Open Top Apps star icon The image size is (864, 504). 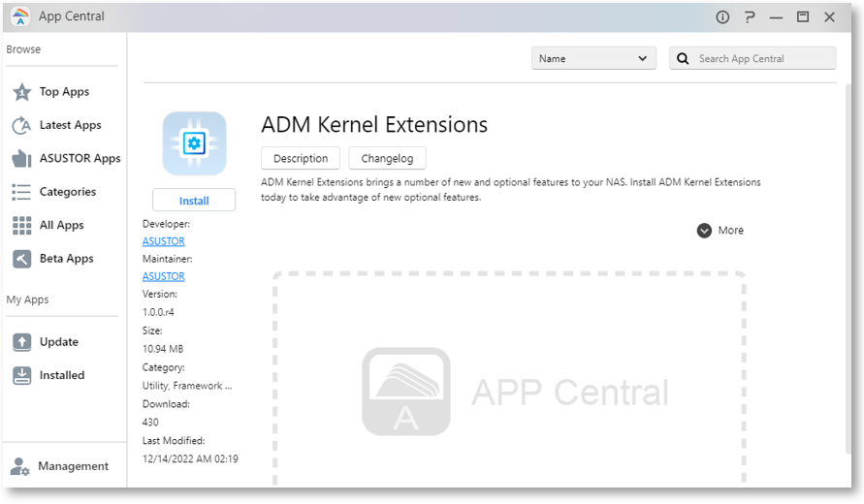22,92
